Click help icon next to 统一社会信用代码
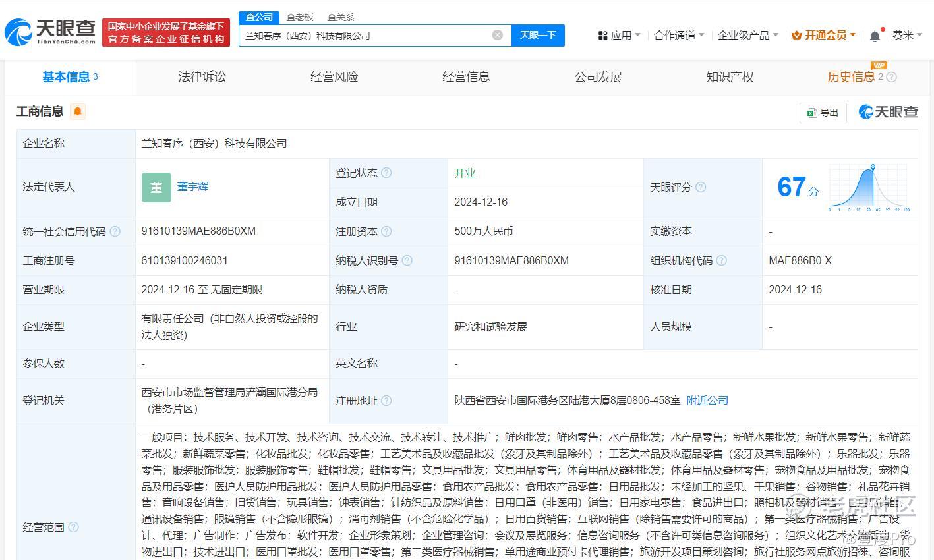The image size is (934, 560). pos(115,231)
